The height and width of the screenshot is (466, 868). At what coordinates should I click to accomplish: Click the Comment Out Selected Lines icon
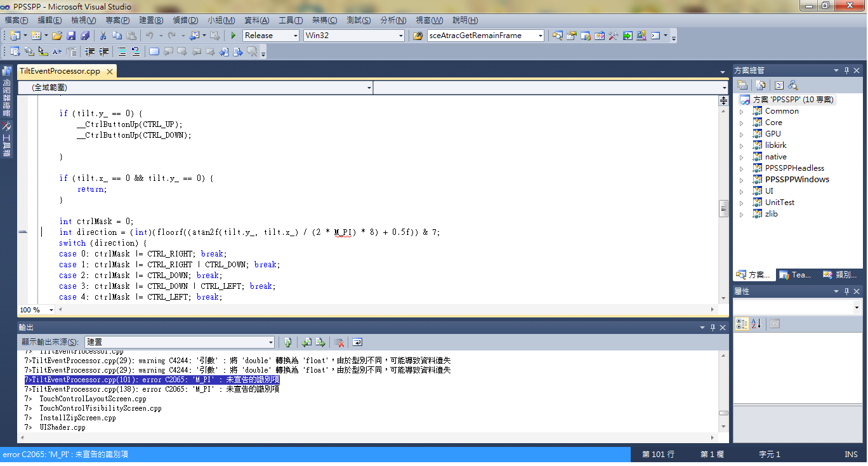pos(122,52)
